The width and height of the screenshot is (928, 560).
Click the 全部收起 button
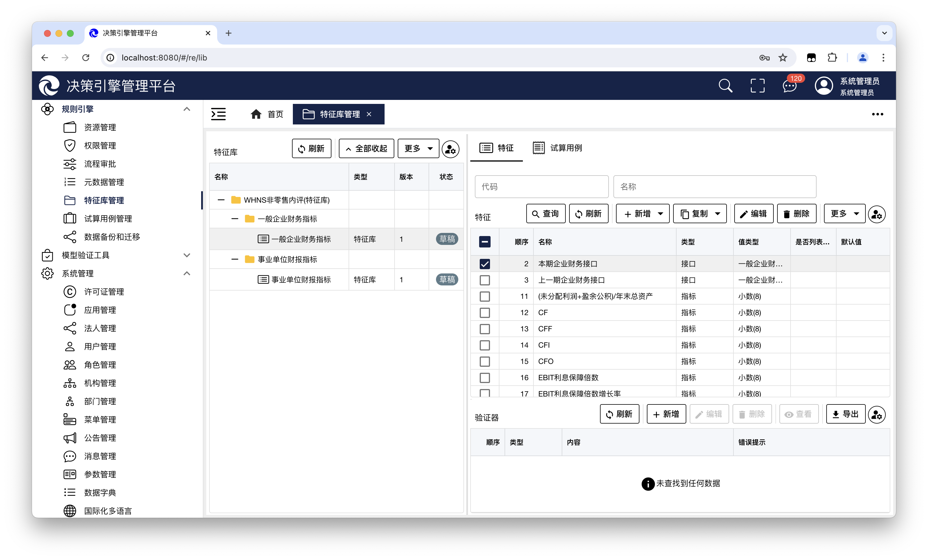click(366, 149)
